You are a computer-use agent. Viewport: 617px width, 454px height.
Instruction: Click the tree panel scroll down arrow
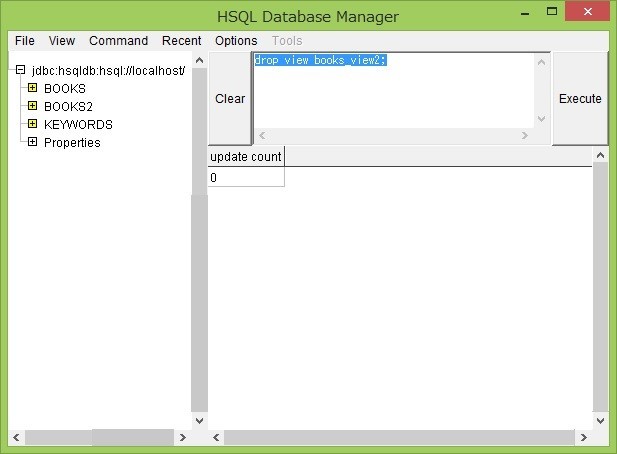coord(200,421)
